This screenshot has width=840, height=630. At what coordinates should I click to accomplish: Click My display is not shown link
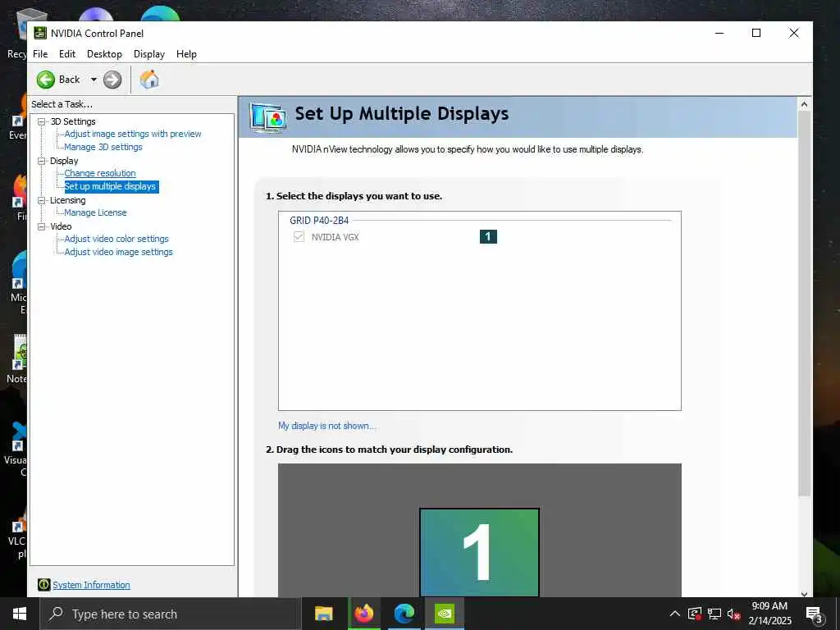click(x=326, y=426)
